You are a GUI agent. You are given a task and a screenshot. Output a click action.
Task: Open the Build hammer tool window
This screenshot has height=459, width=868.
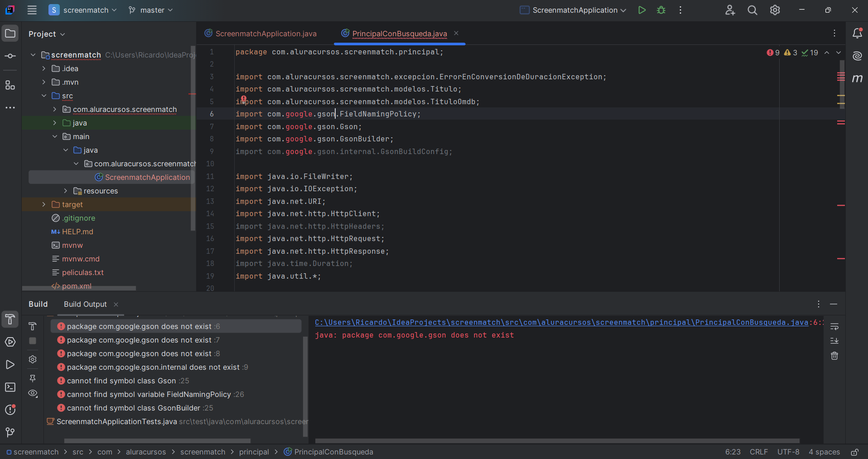point(10,319)
